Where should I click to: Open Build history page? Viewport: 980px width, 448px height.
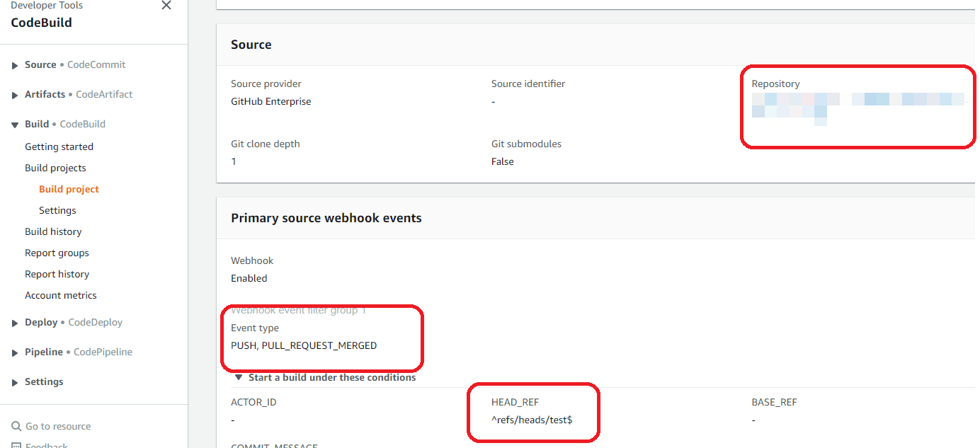pyautogui.click(x=53, y=231)
